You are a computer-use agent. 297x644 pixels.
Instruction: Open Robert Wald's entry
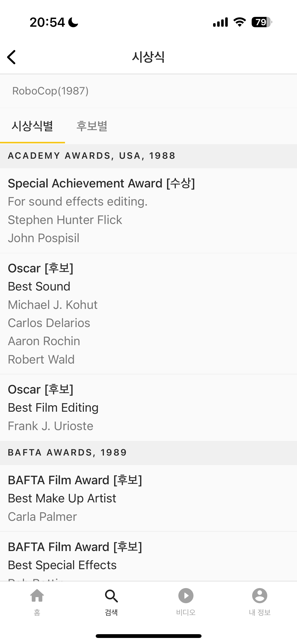41,360
